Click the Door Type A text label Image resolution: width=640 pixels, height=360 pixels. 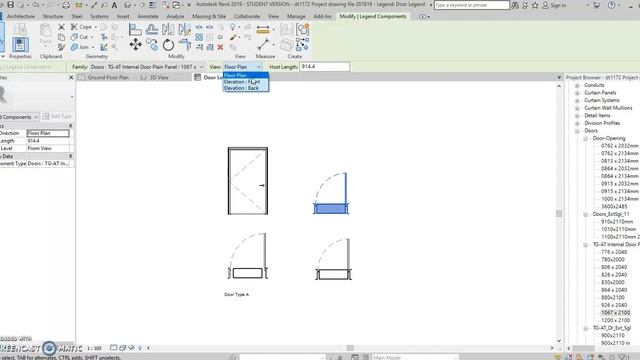point(236,294)
